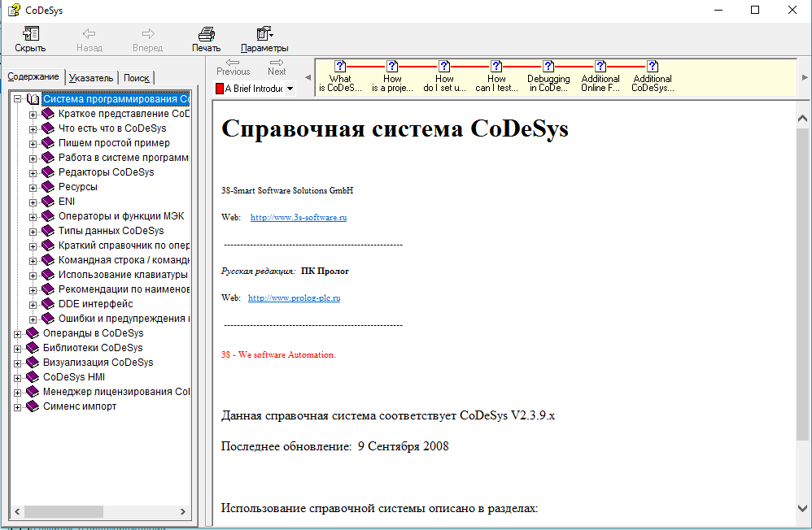The height and width of the screenshot is (530, 812).
Task: Click the book icon beside Ресурсы
Action: click(x=48, y=187)
